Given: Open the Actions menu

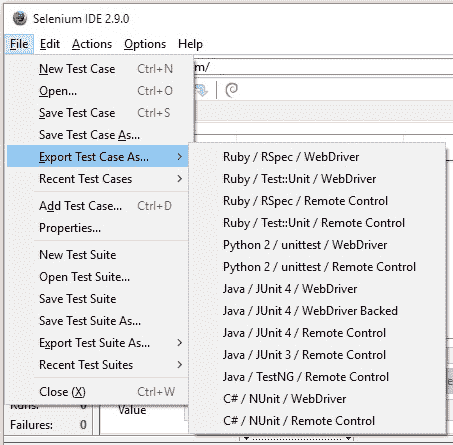Looking at the screenshot, I should coord(92,44).
